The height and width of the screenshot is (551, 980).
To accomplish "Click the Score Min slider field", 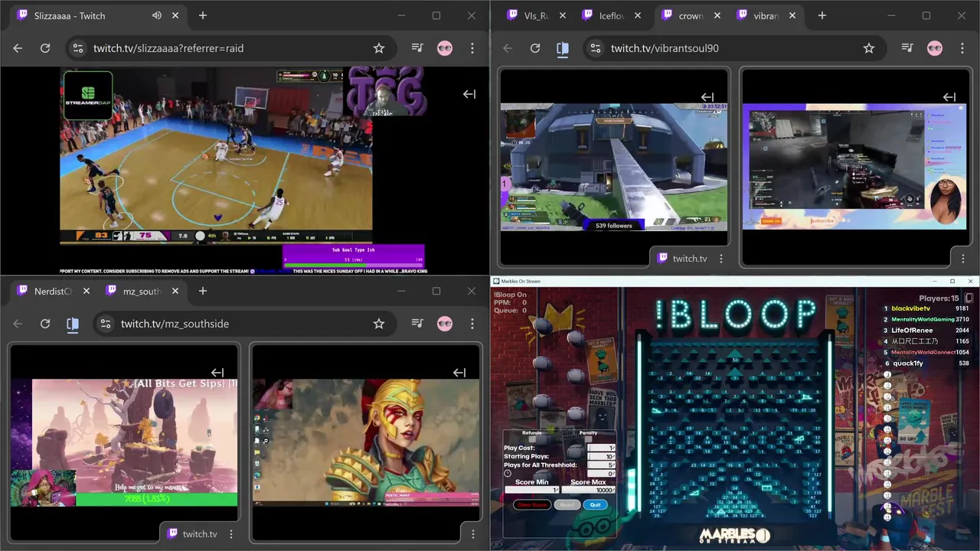I will (x=531, y=490).
